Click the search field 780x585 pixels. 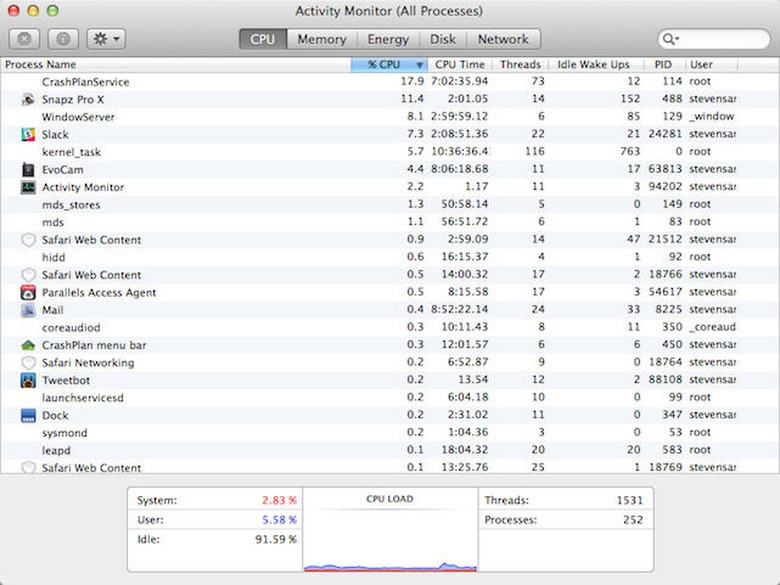tap(714, 39)
